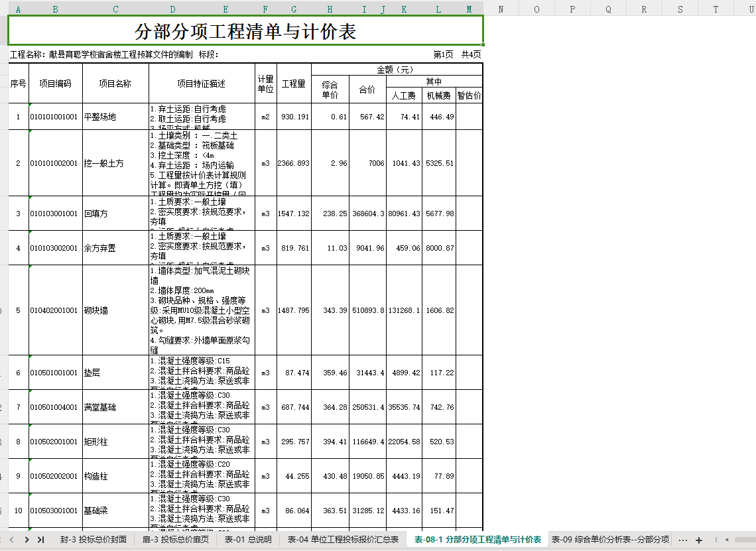Select the 平整场地 item name cell

point(115,117)
